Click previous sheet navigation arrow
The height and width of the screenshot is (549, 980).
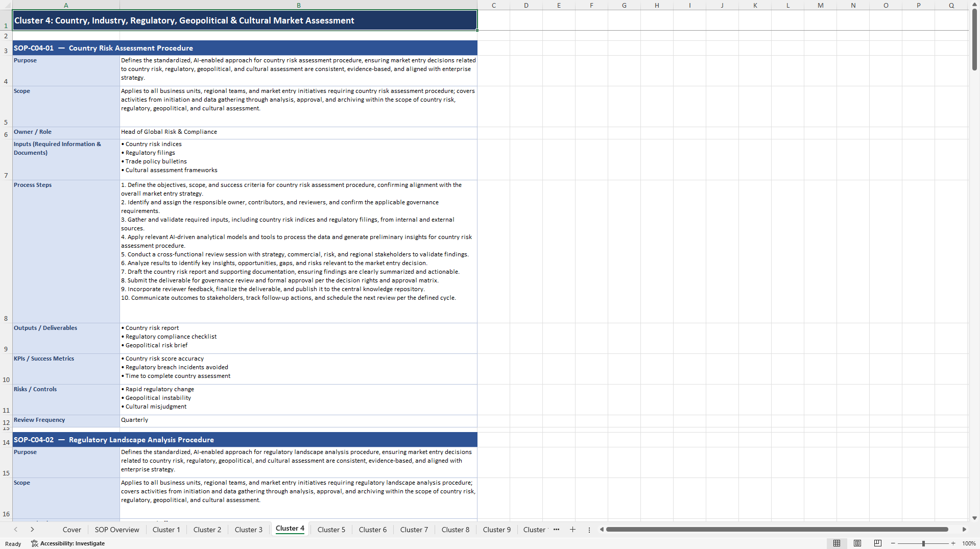tap(16, 530)
